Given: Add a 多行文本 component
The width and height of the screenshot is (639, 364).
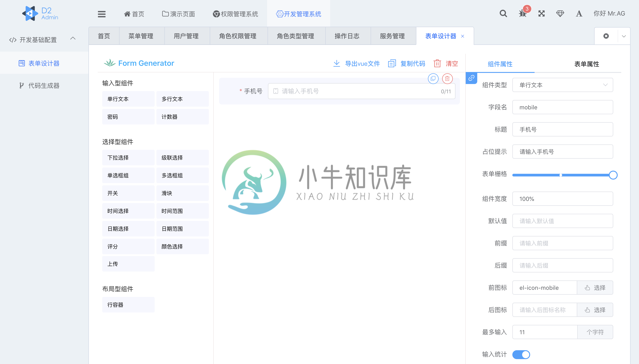Looking at the screenshot, I should point(182,99).
